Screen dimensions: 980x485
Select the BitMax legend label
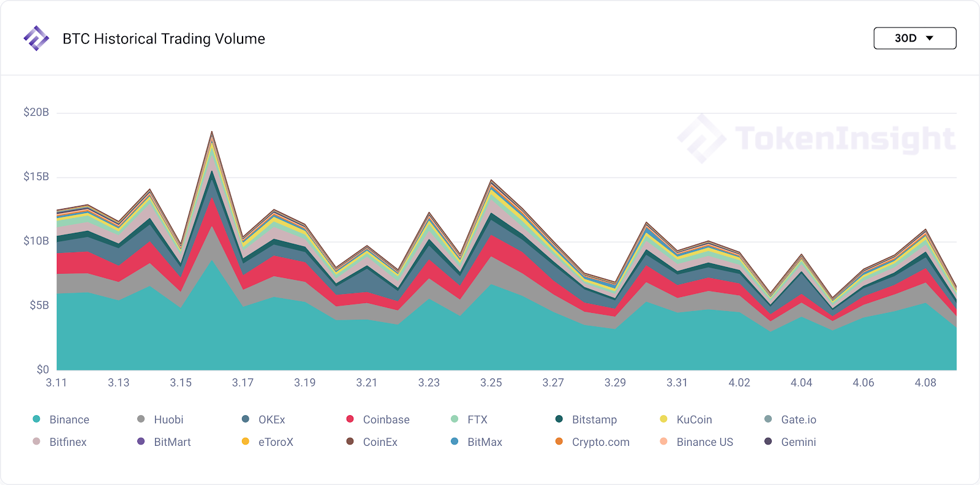click(x=485, y=442)
